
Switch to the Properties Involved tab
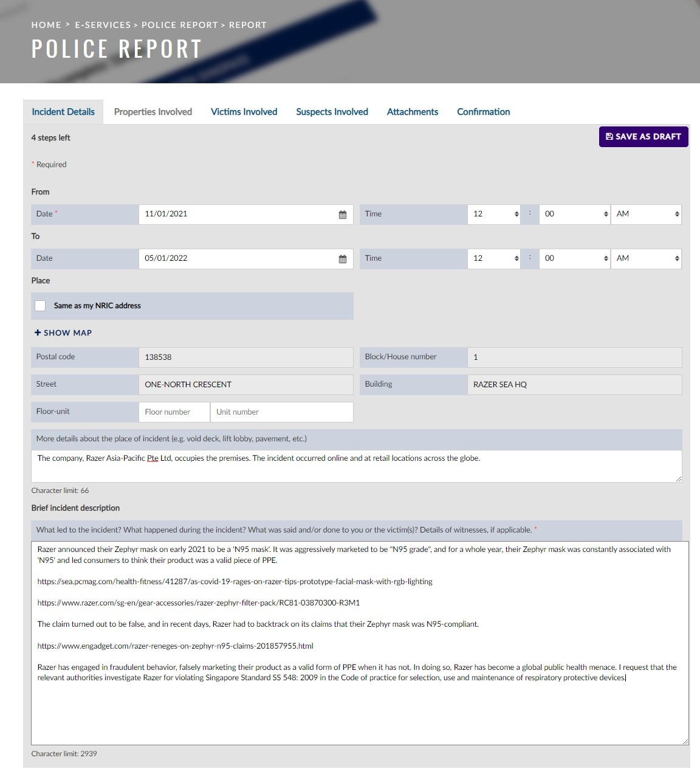pos(153,112)
